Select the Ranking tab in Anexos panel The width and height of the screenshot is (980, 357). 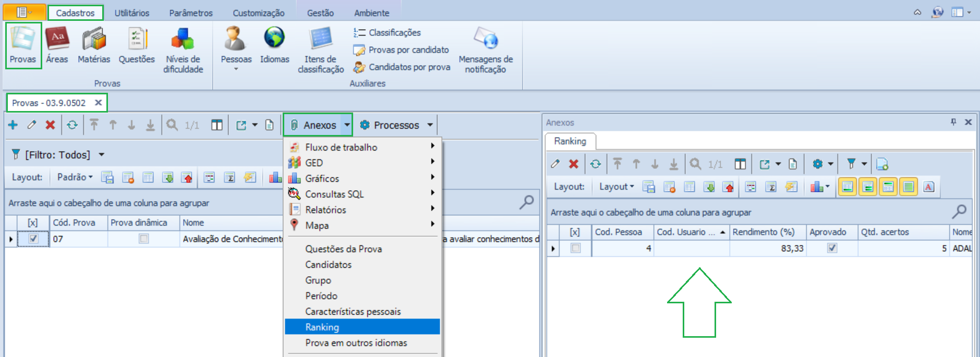(x=570, y=141)
